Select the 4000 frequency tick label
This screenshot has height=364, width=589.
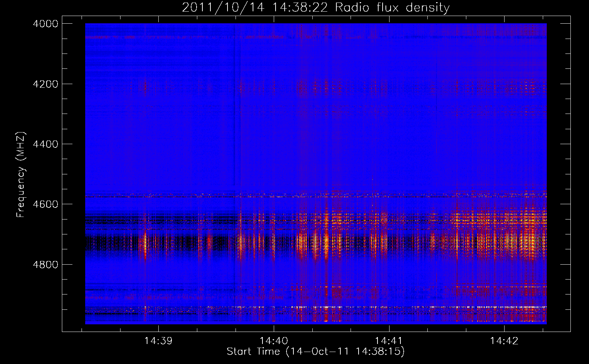46,24
